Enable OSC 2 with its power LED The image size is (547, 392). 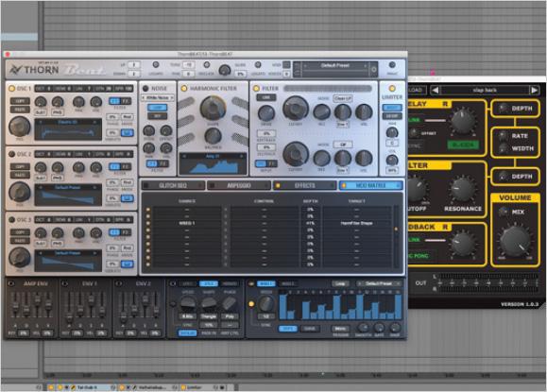point(11,154)
